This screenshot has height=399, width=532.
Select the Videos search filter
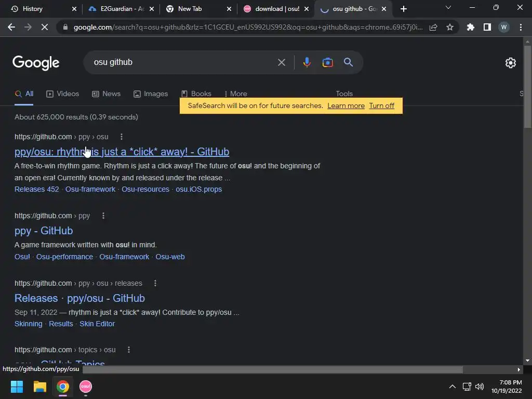(63, 94)
